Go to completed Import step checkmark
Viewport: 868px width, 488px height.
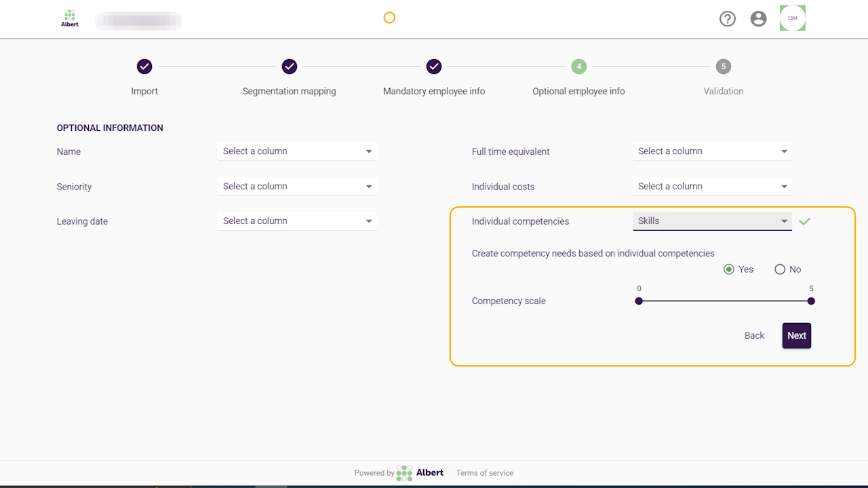click(144, 67)
